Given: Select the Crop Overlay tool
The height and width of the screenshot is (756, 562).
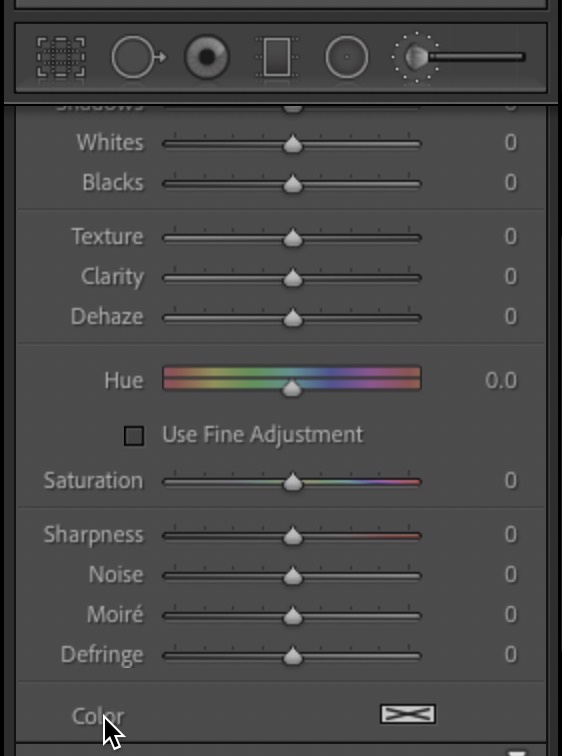Looking at the screenshot, I should point(61,57).
